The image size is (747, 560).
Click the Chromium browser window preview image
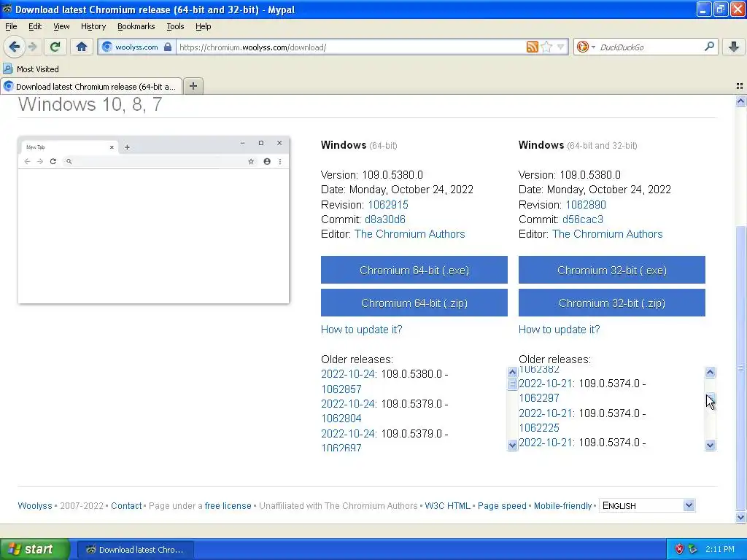point(153,220)
